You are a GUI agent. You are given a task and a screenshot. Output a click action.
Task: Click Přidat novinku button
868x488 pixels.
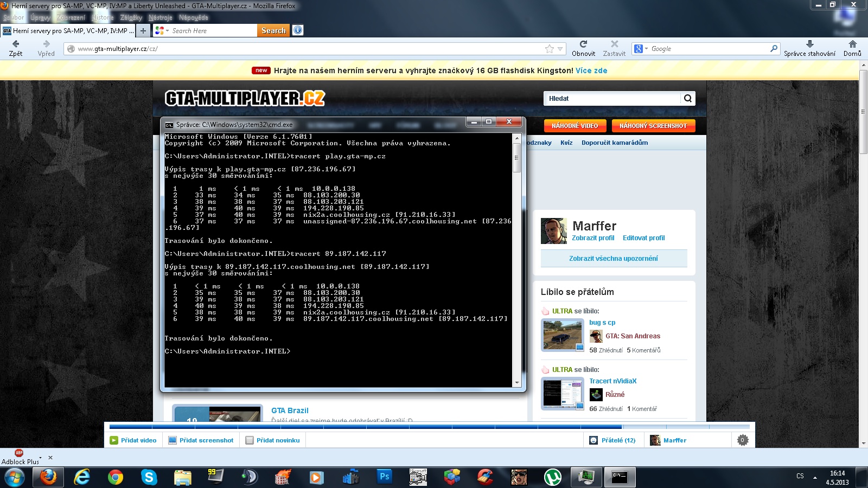272,440
